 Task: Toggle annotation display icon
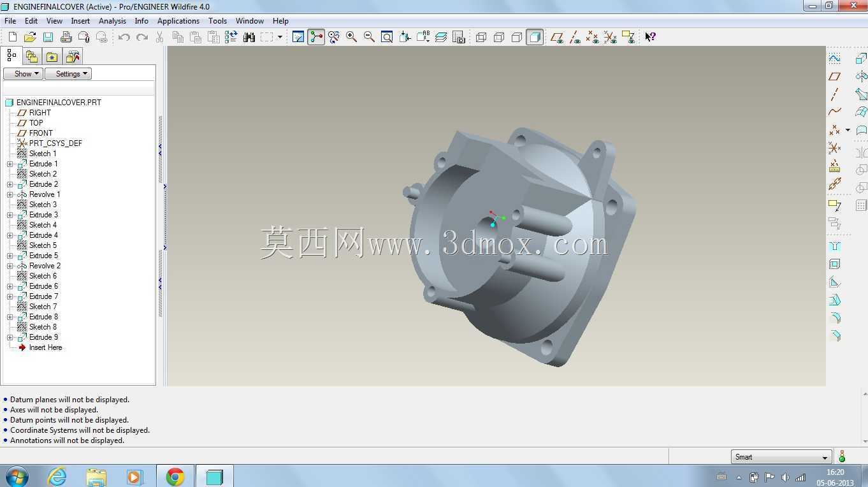(628, 37)
